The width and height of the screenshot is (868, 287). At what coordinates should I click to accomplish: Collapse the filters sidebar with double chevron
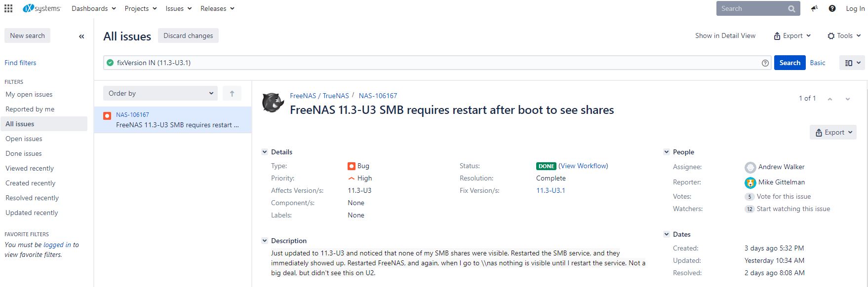[x=81, y=36]
